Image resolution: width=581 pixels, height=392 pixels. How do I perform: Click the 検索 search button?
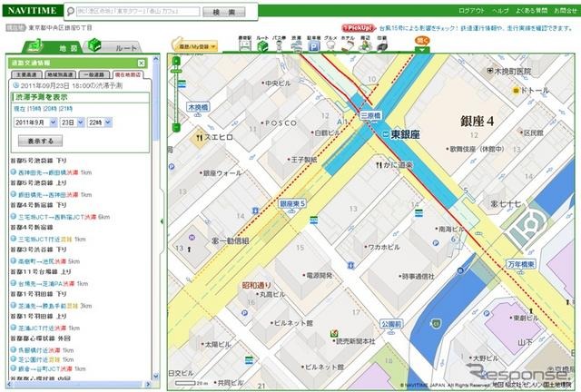coord(224,12)
